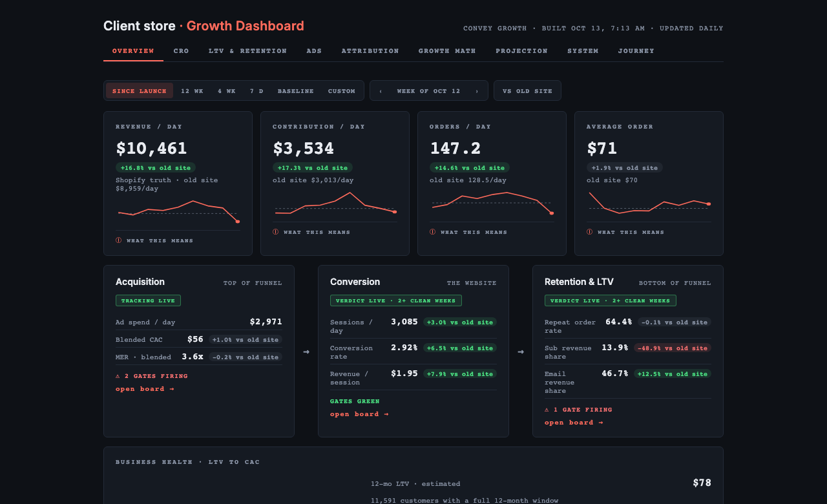Select the 12 WK time range

point(192,91)
